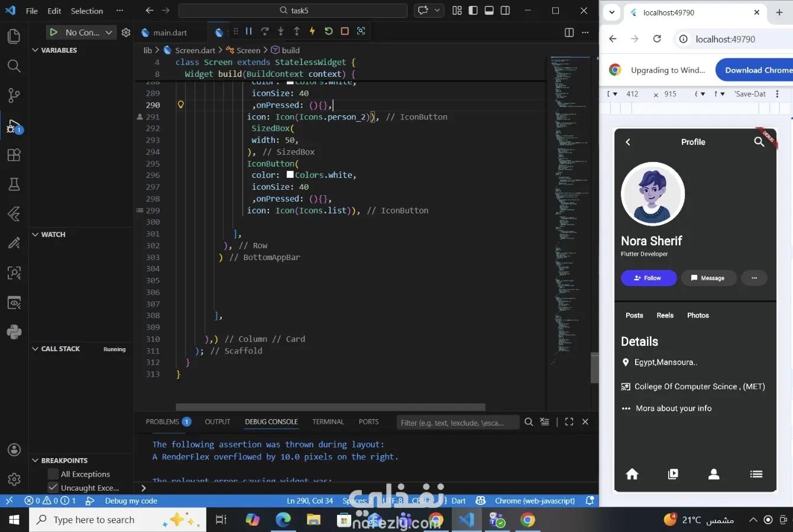Click the Dart language mode in status bar
This screenshot has height=532, width=793.
point(458,501)
